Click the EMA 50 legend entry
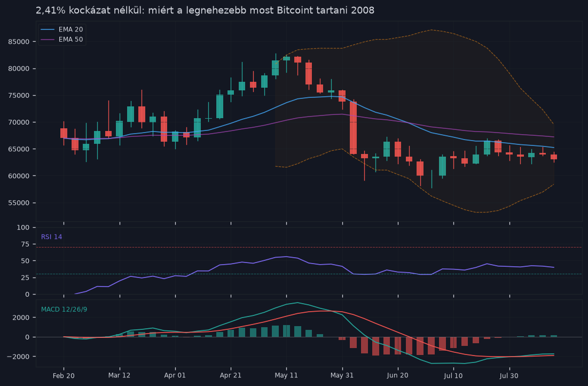588x386 pixels. (x=61, y=40)
